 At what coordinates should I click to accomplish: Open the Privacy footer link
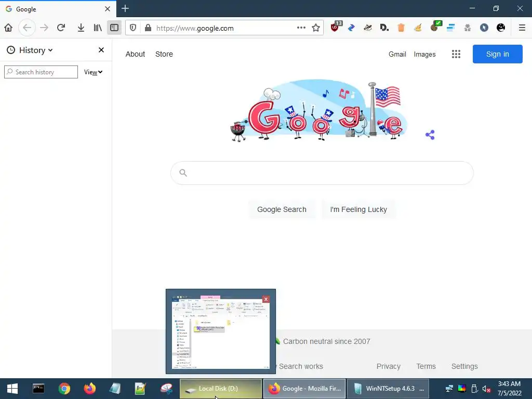coord(389,366)
